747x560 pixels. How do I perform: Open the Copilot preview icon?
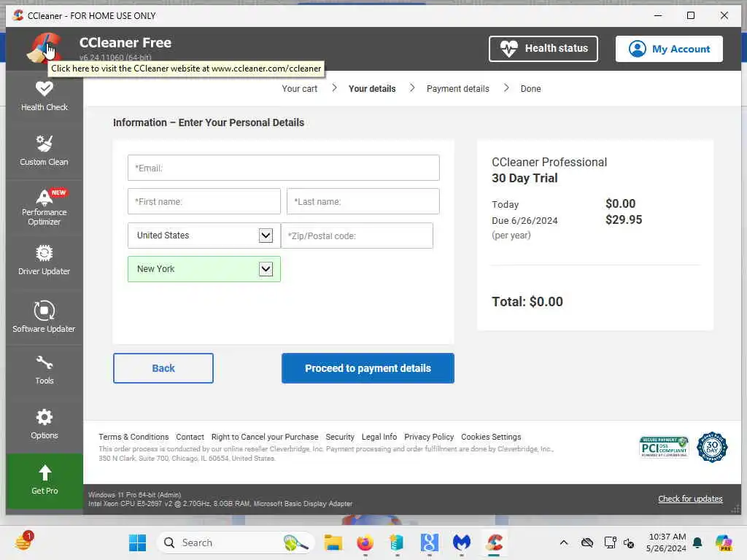(x=723, y=542)
